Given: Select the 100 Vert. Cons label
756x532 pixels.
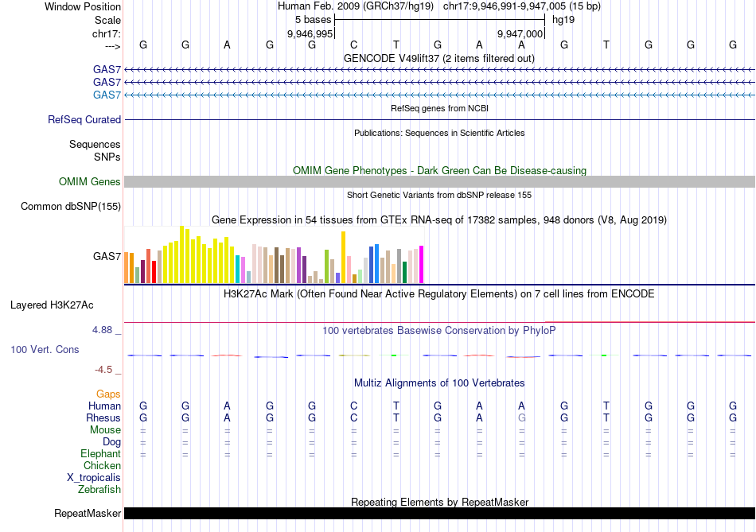Looking at the screenshot, I should tap(45, 349).
